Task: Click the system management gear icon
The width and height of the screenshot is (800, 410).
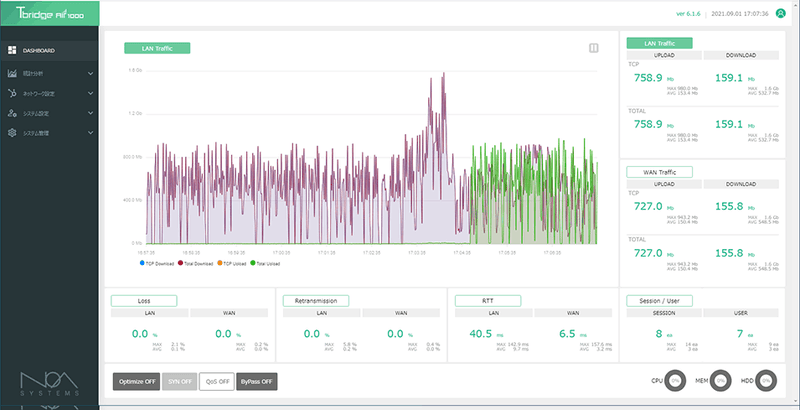Action: coord(12,133)
